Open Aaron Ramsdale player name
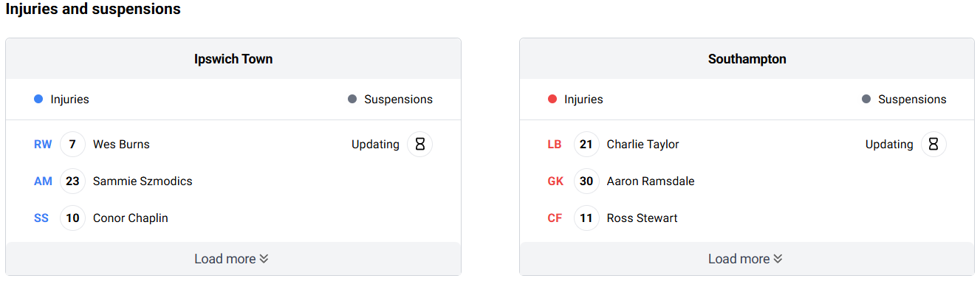 coord(651,181)
